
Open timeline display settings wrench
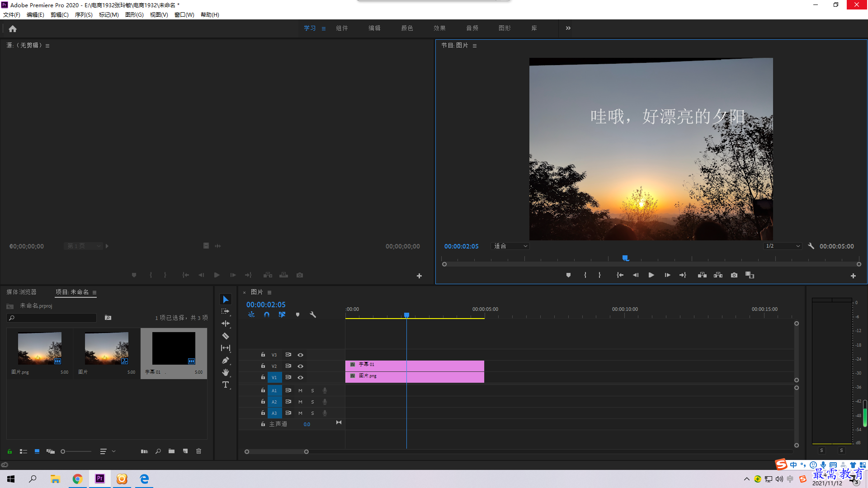click(313, 315)
